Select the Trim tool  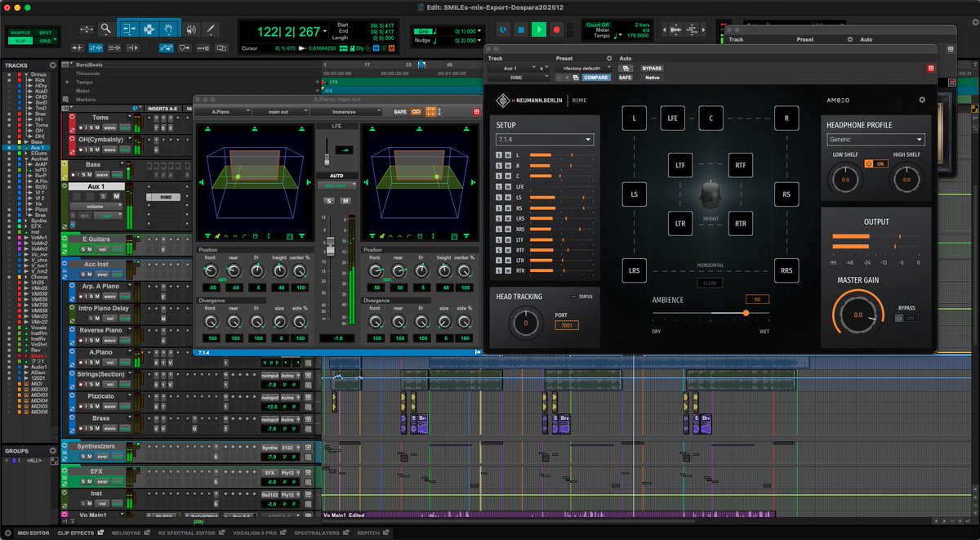(x=129, y=29)
